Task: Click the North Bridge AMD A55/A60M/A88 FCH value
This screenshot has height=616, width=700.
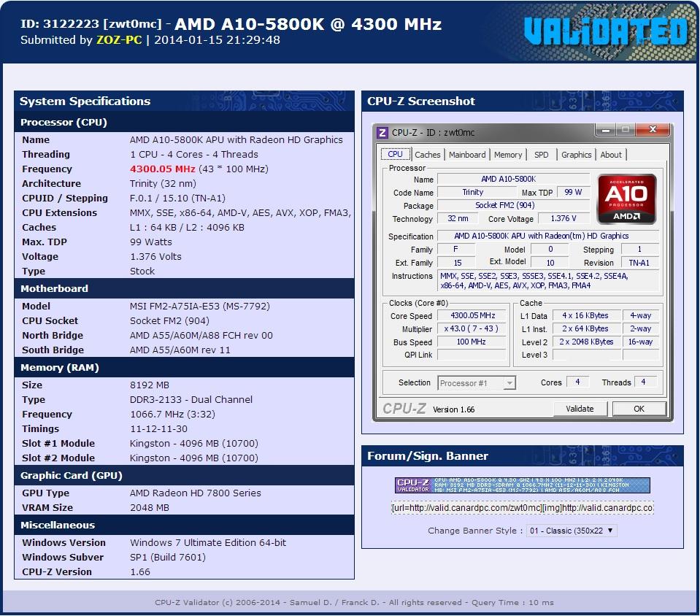Action: [x=201, y=336]
